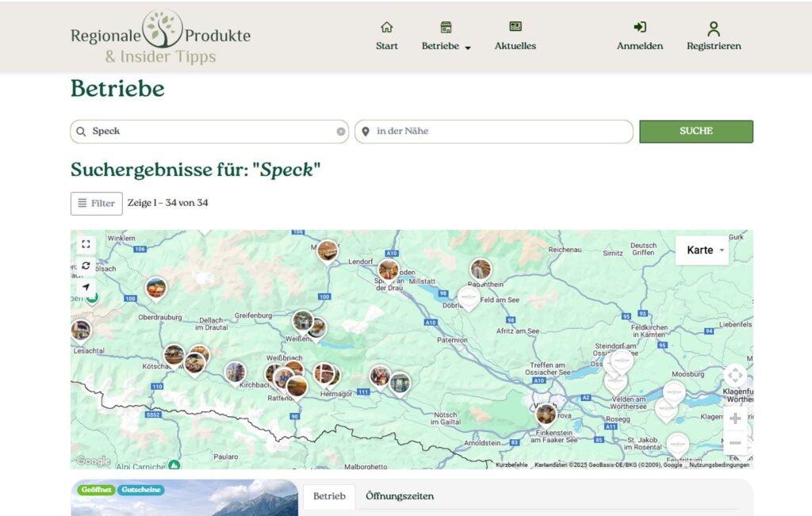The image size is (812, 516).
Task: Zoom in the map with plus button
Action: pyautogui.click(x=735, y=419)
